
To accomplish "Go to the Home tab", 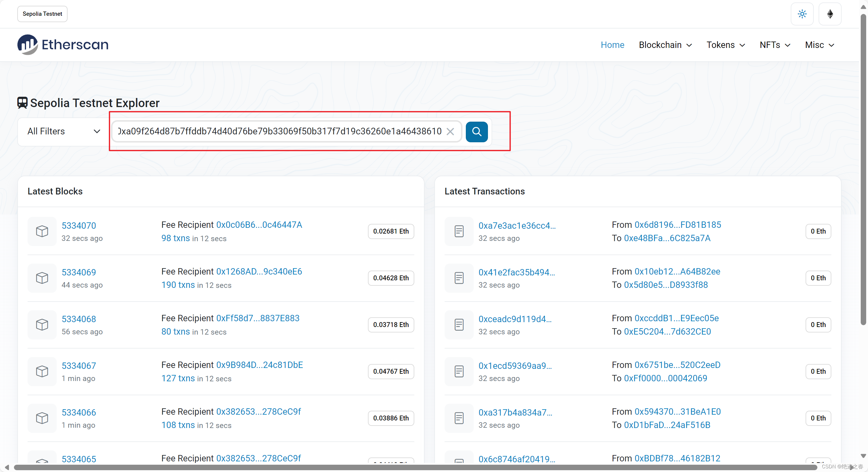I will tap(612, 45).
